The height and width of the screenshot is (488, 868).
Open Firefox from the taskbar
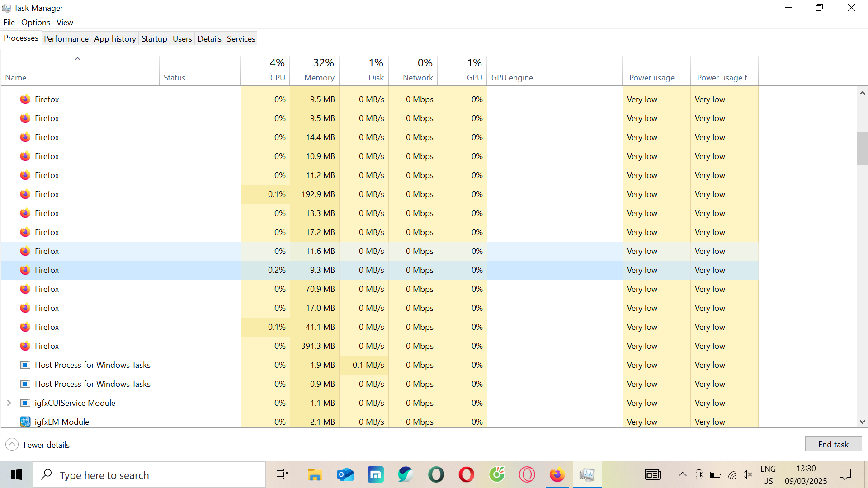click(x=557, y=474)
